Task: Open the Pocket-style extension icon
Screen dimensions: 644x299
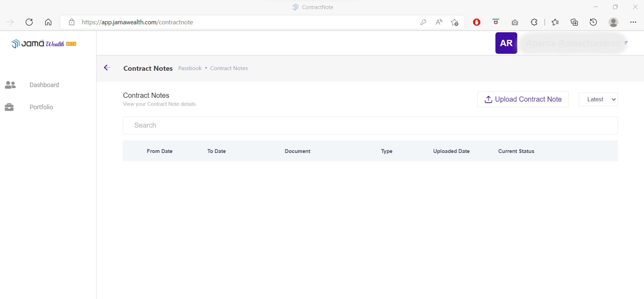Action: click(496, 22)
